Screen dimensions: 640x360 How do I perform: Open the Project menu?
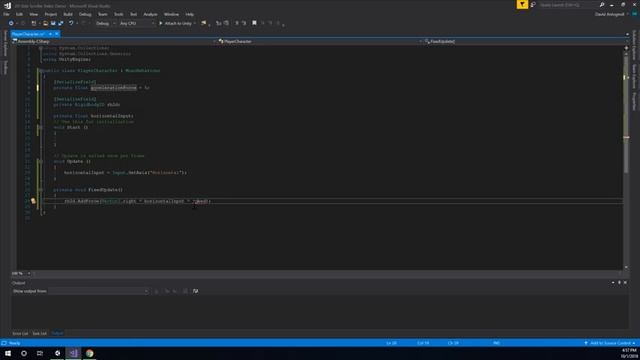click(51, 14)
